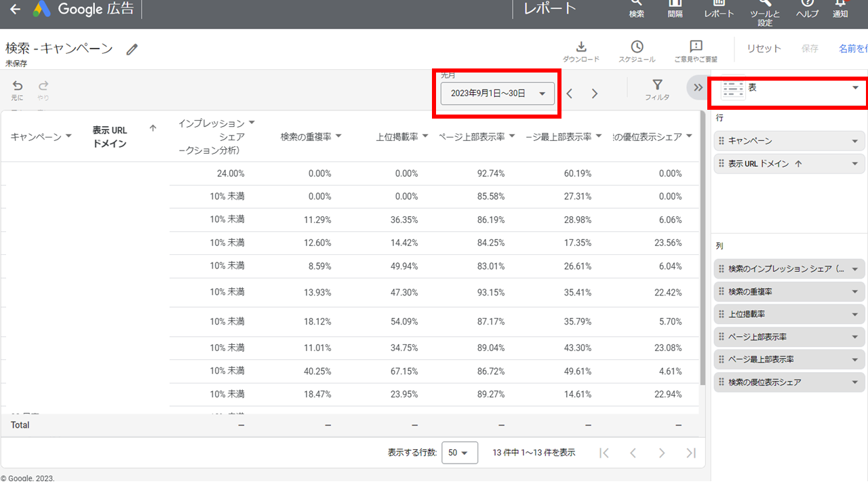Go to next date range arrow
The height and width of the screenshot is (488, 868).
pos(595,94)
